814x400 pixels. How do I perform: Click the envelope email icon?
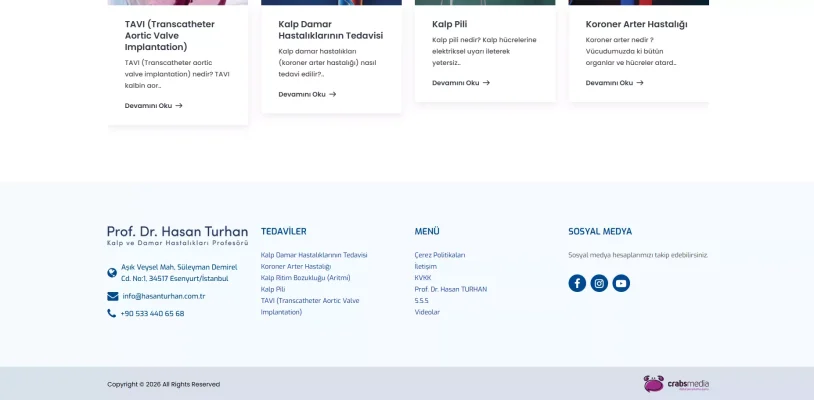point(112,296)
